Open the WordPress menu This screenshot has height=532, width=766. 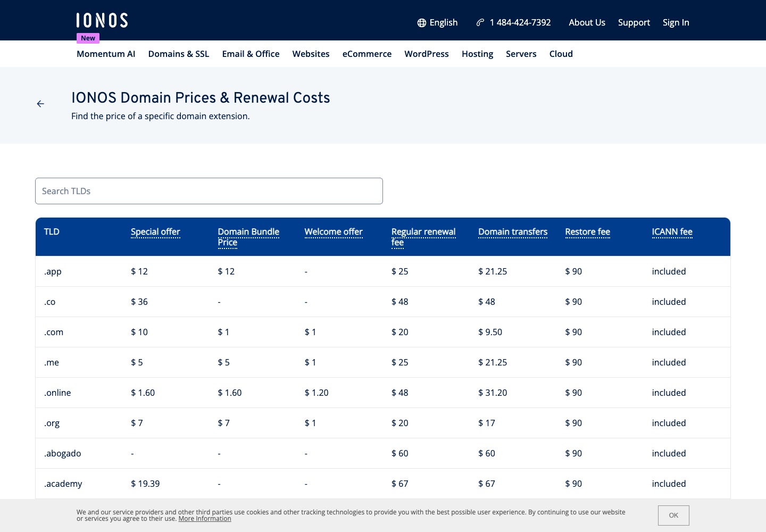click(427, 54)
